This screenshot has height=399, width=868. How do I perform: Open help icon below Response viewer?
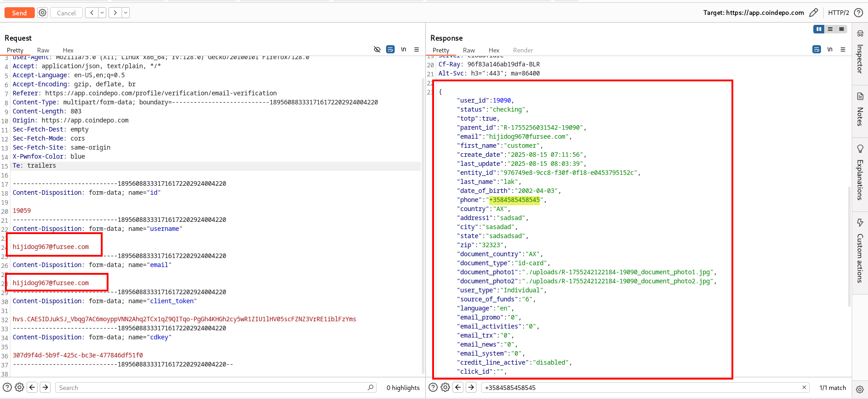tap(433, 387)
